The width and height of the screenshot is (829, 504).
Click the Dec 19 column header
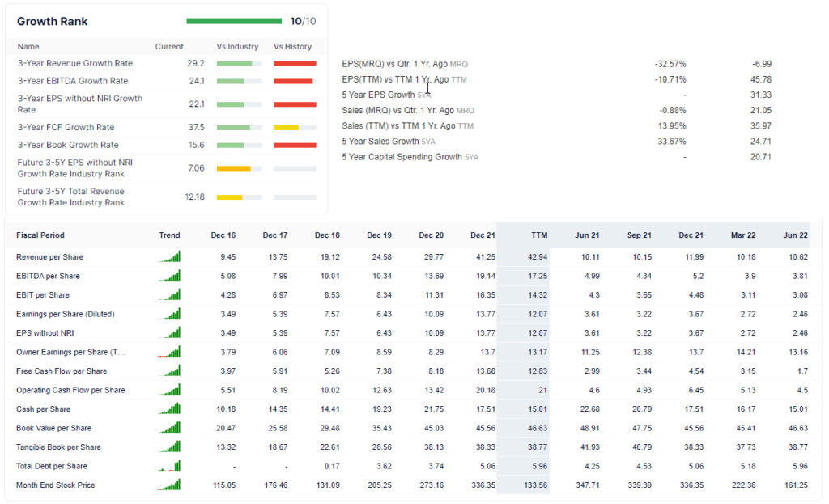(x=379, y=235)
